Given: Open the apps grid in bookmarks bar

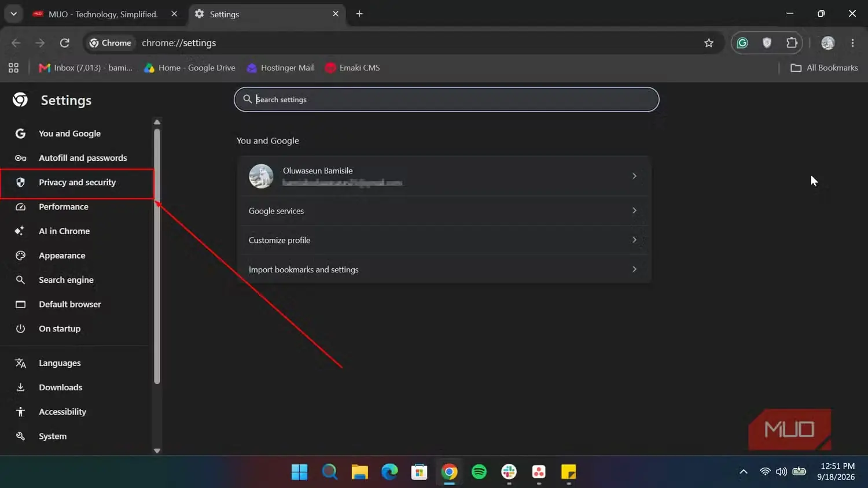Looking at the screenshot, I should (x=13, y=68).
